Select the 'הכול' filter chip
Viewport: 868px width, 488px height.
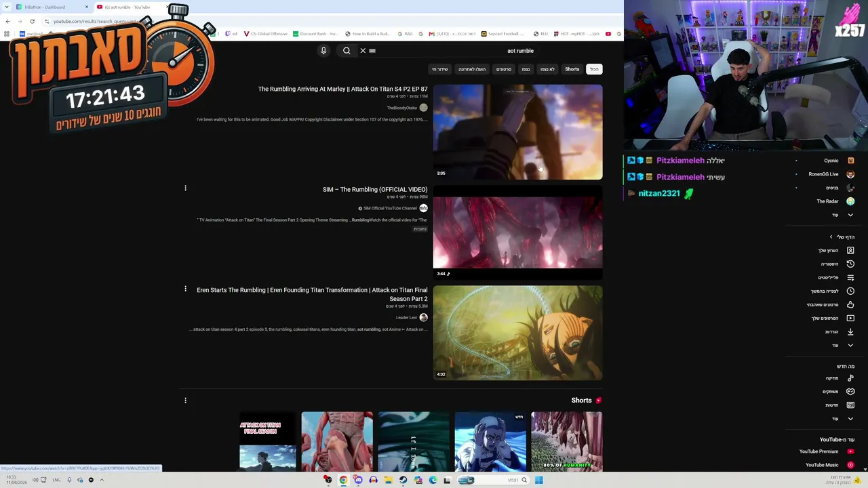(x=594, y=69)
